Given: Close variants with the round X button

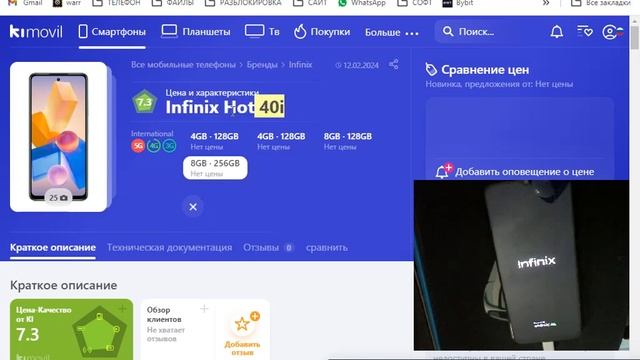Looking at the screenshot, I should click(x=193, y=207).
